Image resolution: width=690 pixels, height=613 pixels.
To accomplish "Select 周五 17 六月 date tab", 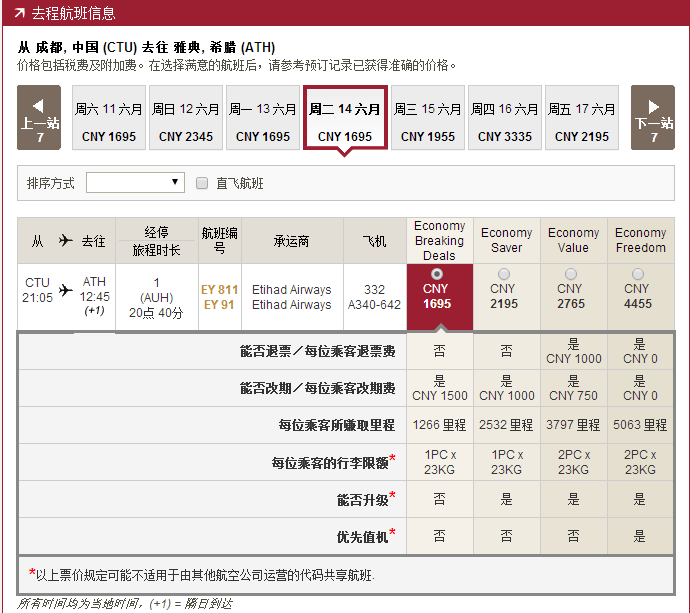I will [582, 117].
